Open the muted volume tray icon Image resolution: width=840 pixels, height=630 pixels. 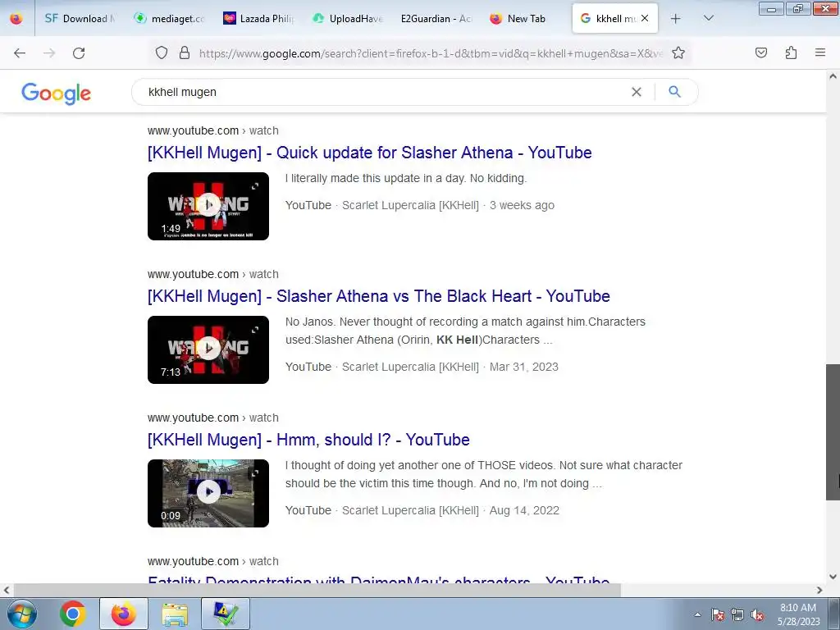coord(757,614)
